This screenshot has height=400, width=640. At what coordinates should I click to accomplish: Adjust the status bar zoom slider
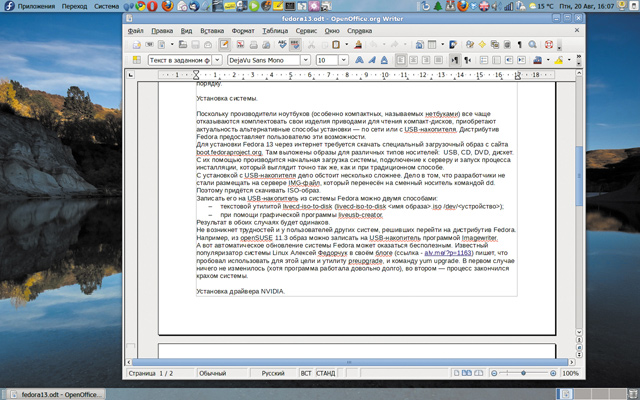523,373
